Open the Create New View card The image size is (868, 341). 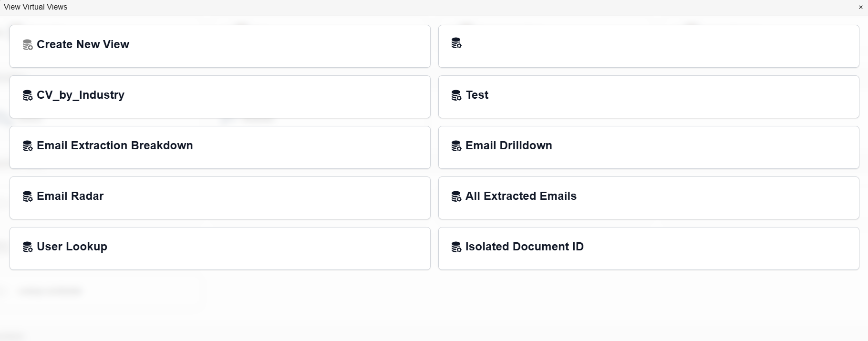click(x=220, y=46)
